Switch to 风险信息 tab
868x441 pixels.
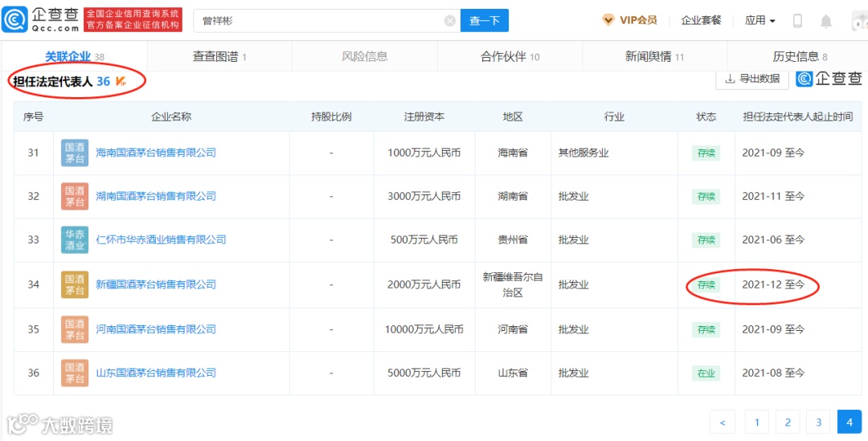pos(364,56)
